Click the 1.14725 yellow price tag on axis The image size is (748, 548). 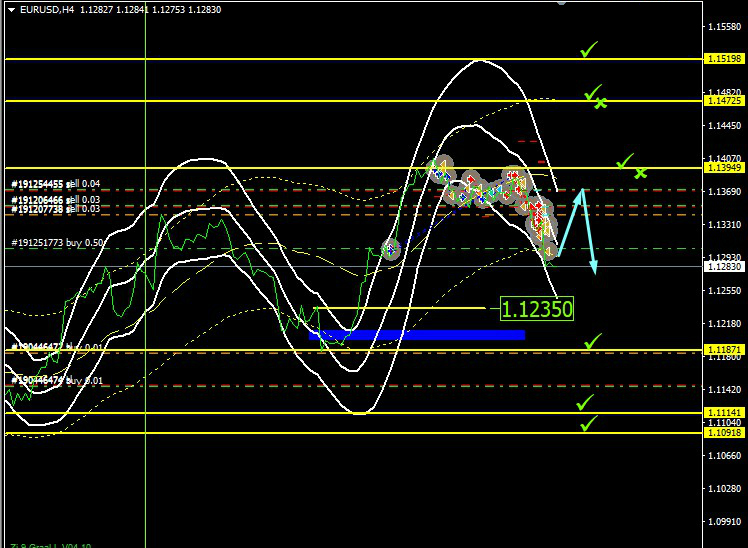pos(722,101)
